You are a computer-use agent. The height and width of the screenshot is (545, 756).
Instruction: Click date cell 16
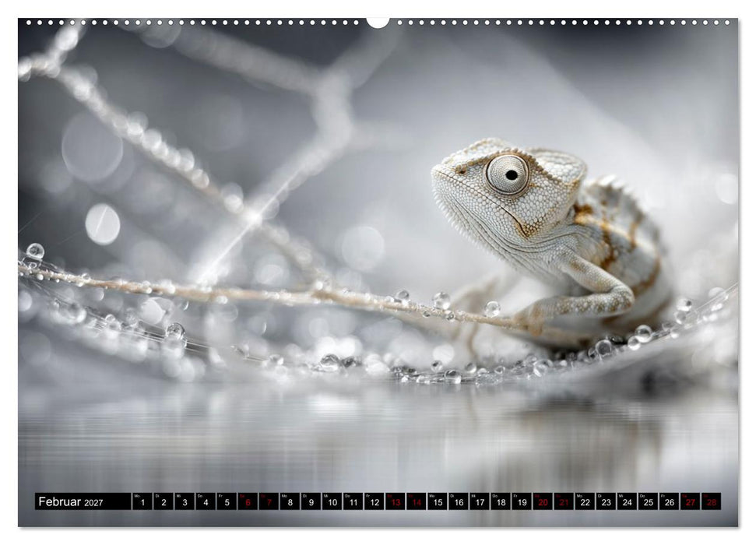[459, 501]
